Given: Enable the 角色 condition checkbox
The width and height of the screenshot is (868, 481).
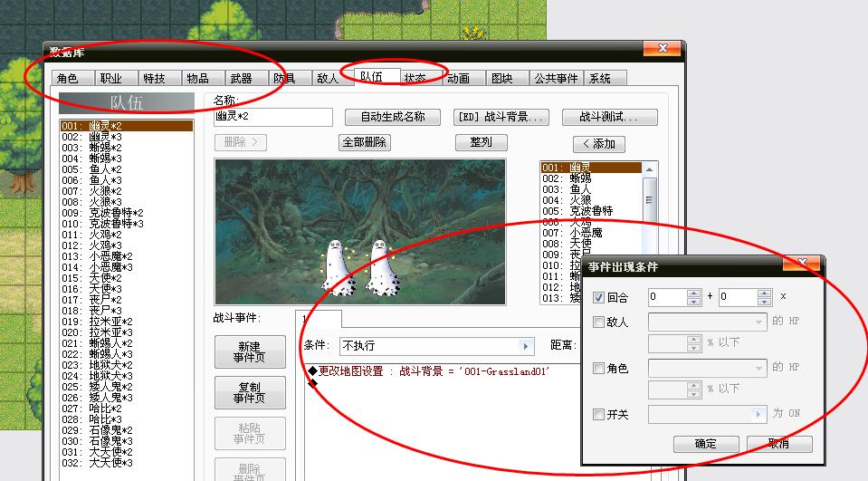Looking at the screenshot, I should coord(598,368).
